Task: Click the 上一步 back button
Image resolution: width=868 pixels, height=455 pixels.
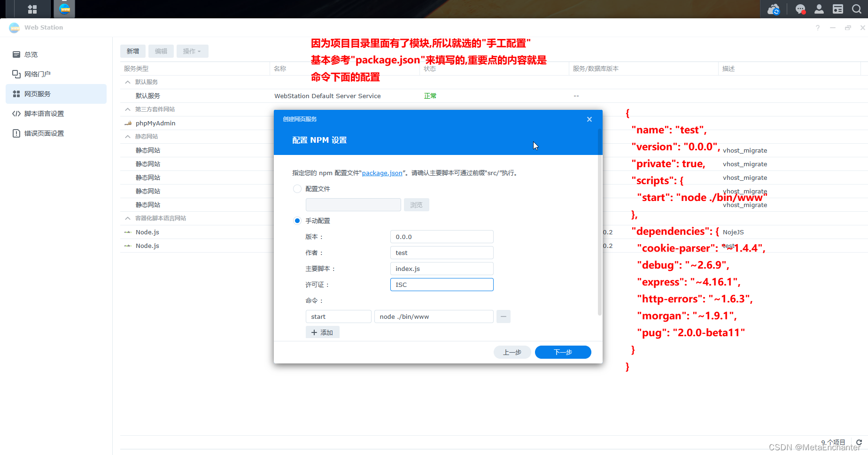Action: point(512,352)
